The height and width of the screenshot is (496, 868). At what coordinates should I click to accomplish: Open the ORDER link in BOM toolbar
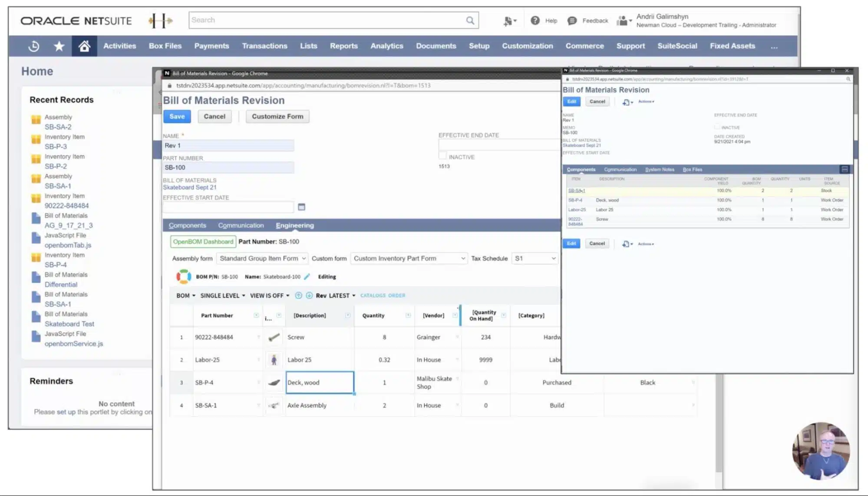click(x=396, y=295)
